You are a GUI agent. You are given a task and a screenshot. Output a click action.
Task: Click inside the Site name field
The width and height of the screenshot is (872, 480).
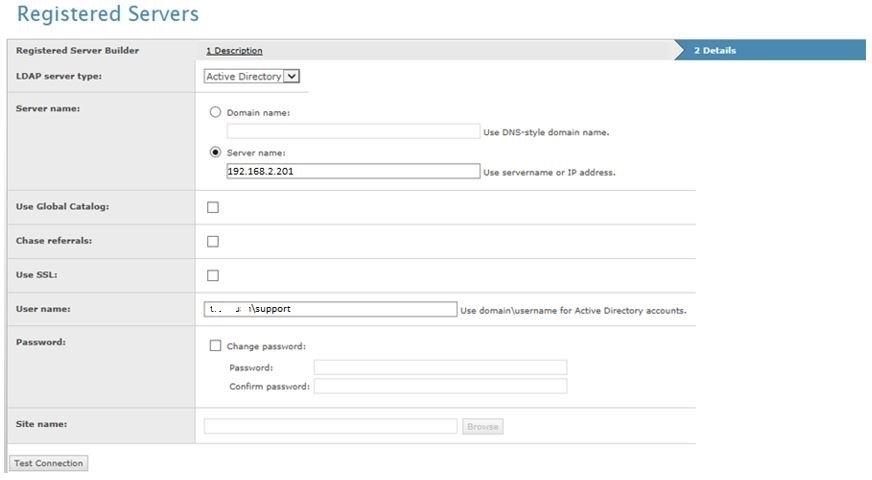(330, 426)
